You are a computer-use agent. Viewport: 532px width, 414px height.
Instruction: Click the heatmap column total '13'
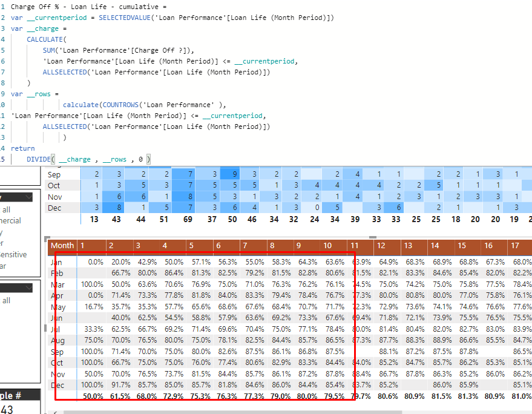(94, 219)
